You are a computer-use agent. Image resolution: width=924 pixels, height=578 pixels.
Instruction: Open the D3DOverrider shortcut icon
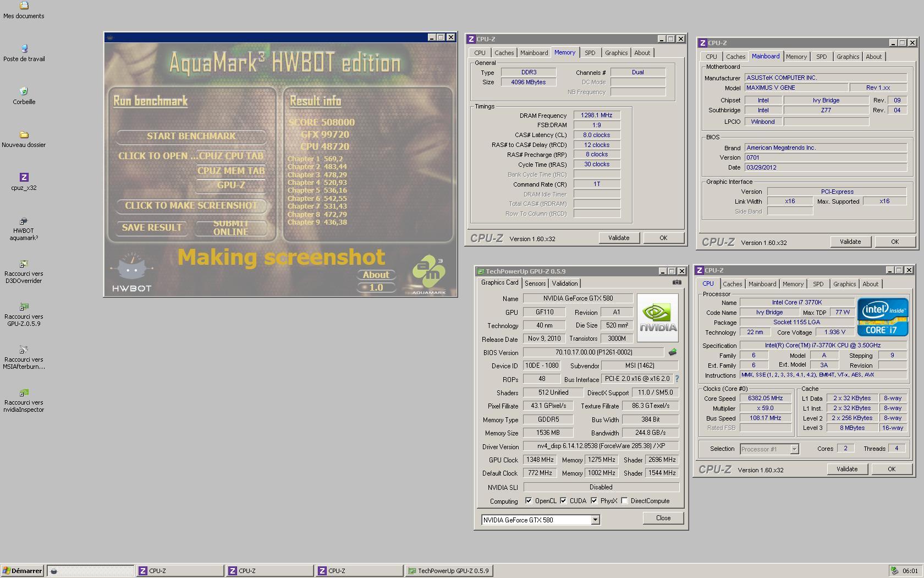(x=24, y=264)
